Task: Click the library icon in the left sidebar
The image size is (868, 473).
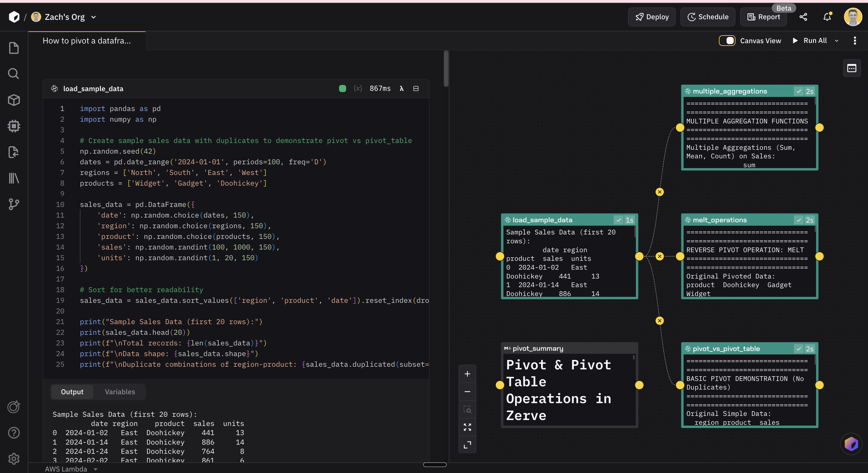Action: click(x=14, y=178)
